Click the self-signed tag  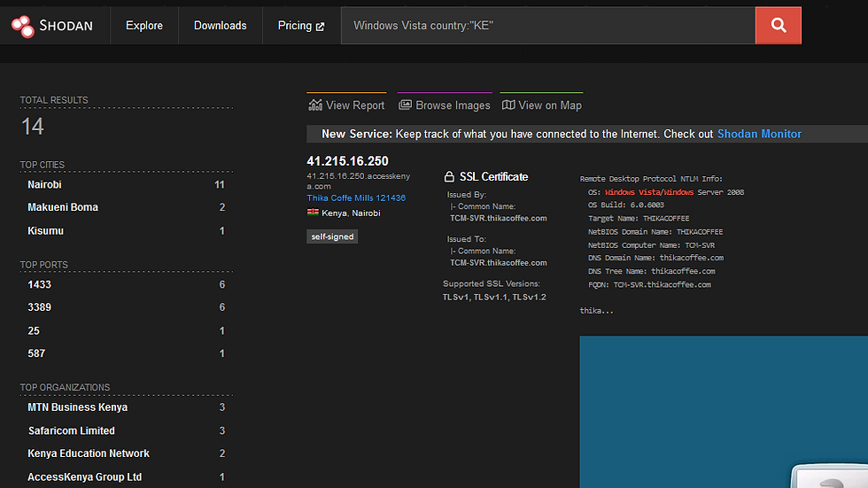(332, 236)
